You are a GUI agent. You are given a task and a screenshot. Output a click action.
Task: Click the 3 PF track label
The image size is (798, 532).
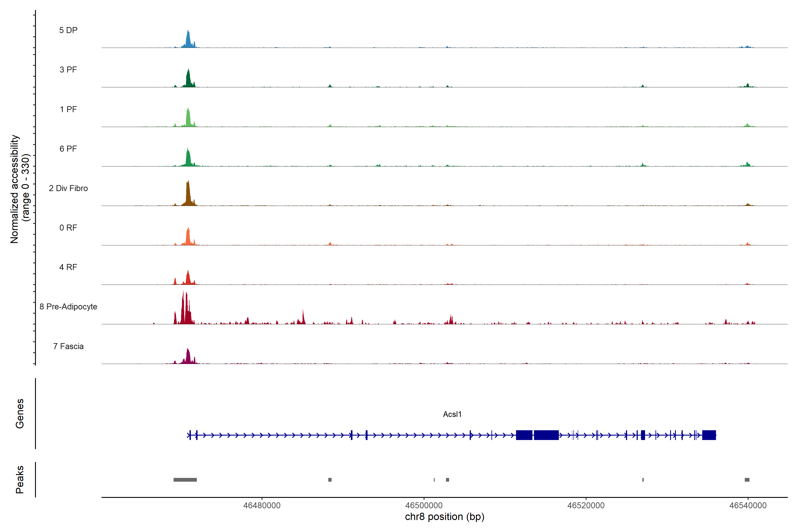point(68,70)
